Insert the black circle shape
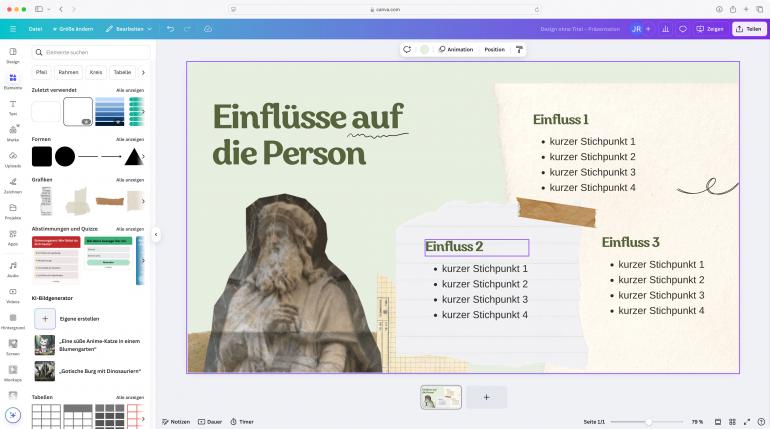 click(x=65, y=157)
